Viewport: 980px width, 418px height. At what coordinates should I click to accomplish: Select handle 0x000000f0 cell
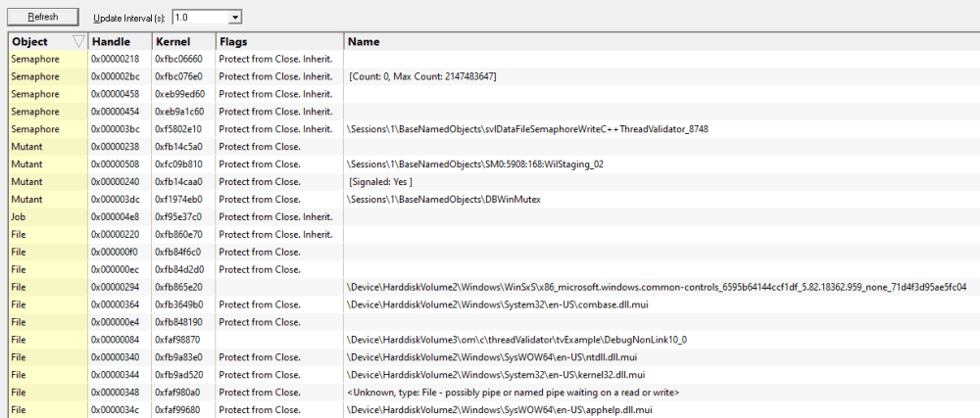[115, 252]
